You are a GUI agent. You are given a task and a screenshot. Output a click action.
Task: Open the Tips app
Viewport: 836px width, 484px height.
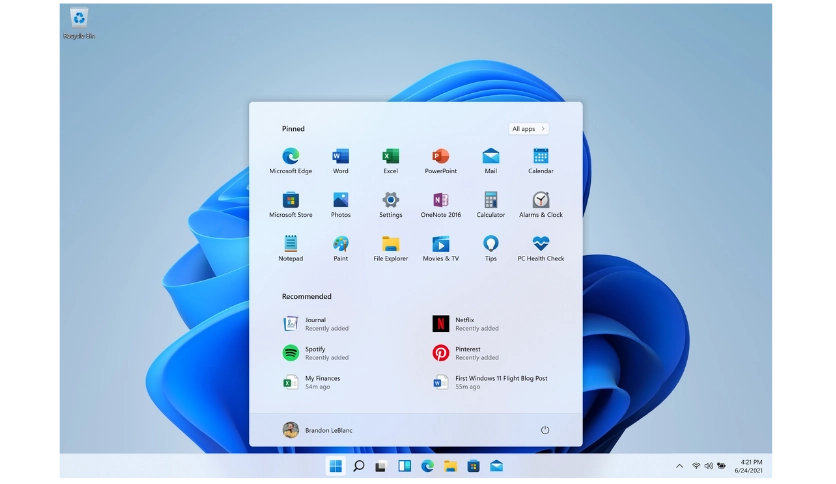coord(490,245)
